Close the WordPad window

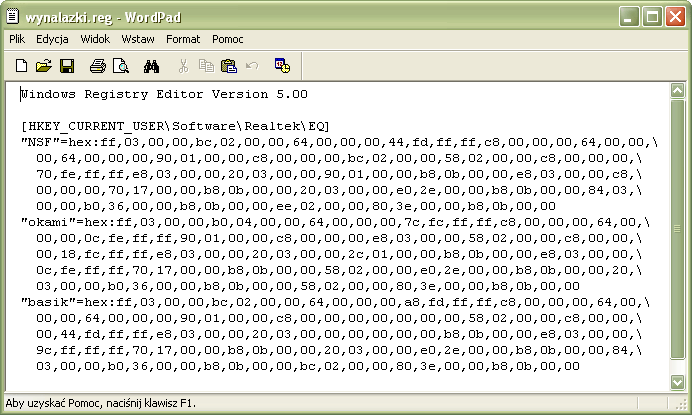pos(675,17)
